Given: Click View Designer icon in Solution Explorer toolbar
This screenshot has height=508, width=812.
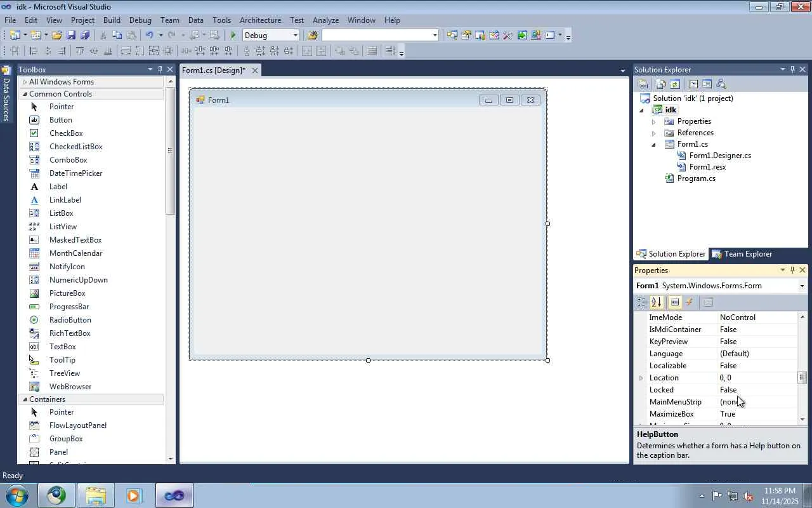Looking at the screenshot, I should click(707, 84).
